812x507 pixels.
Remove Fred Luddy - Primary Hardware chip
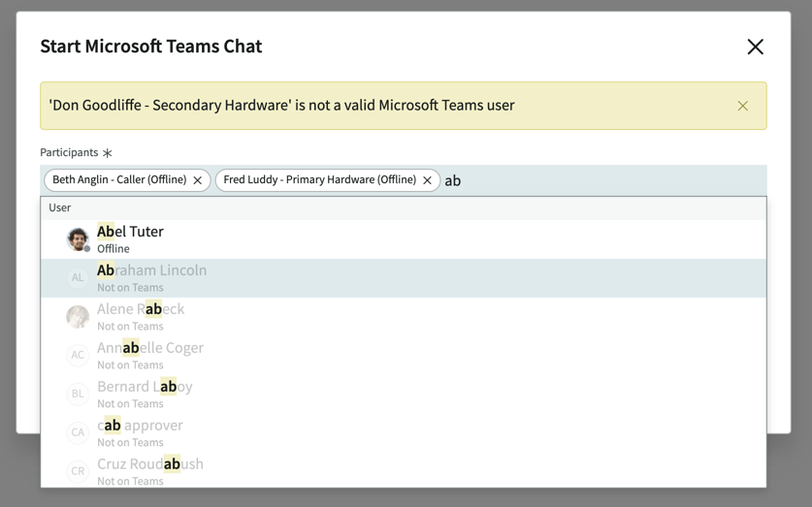pyautogui.click(x=427, y=180)
